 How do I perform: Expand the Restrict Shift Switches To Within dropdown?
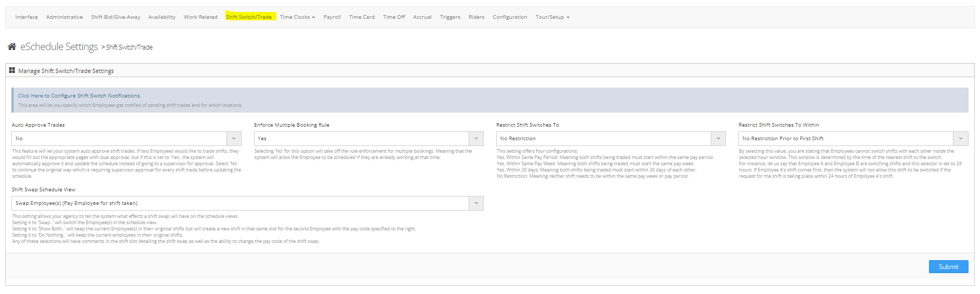(852, 139)
